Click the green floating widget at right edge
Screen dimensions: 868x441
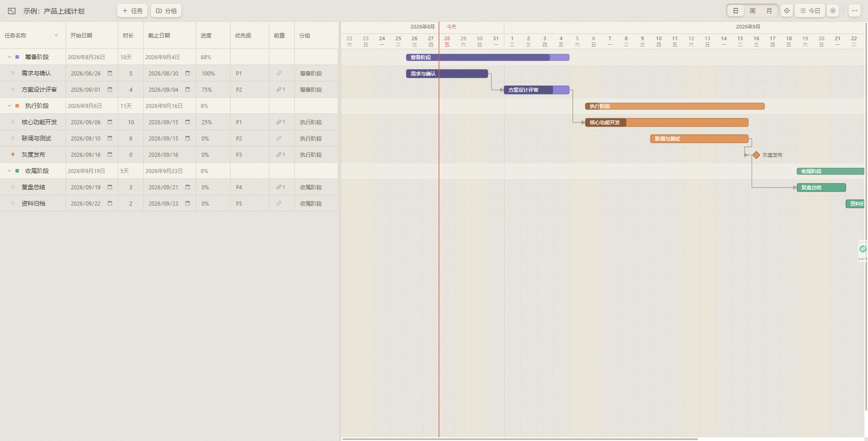point(863,249)
